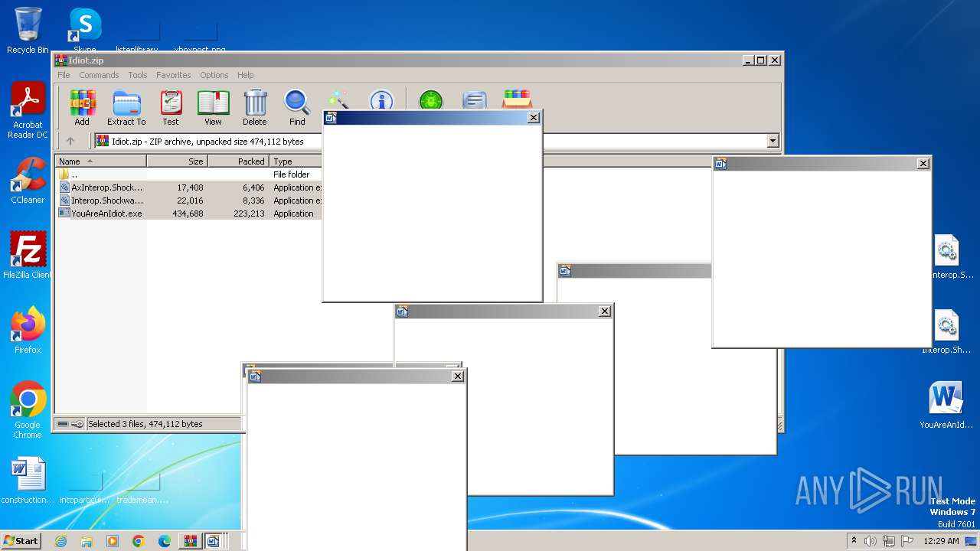Click the go up one level arrow
This screenshot has width=980, height=551.
(x=70, y=141)
